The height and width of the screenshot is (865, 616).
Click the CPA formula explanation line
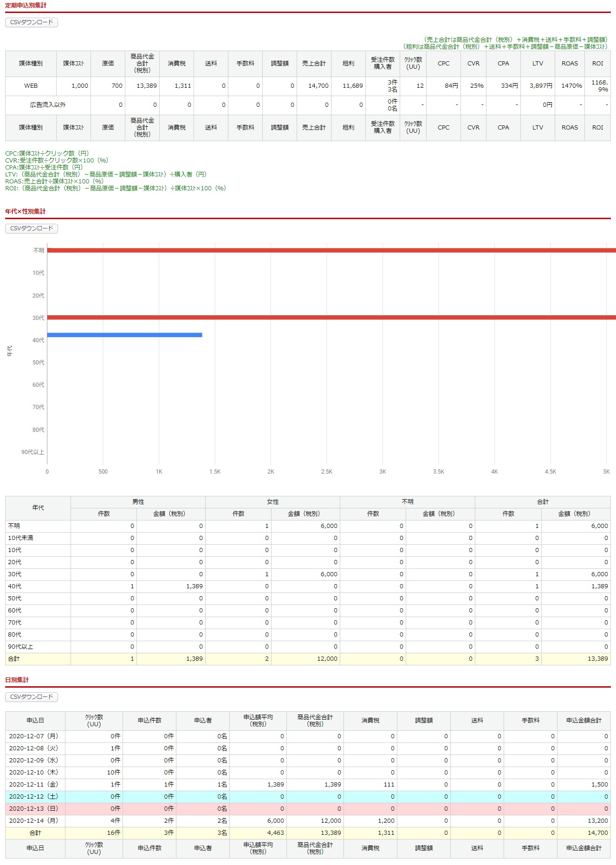(x=44, y=168)
